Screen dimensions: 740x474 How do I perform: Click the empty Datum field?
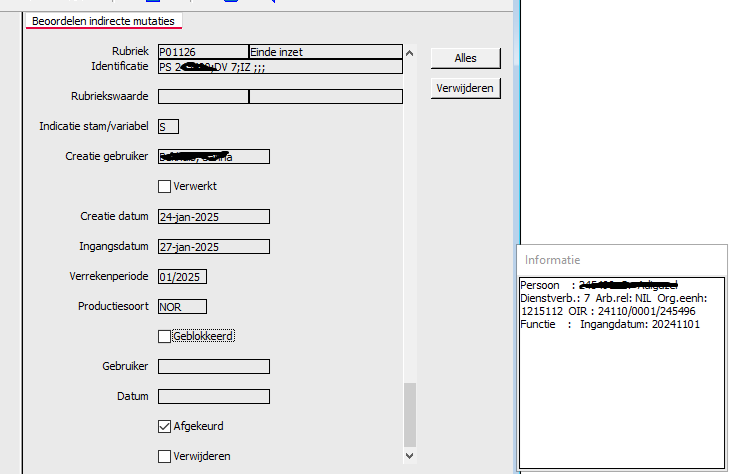pos(214,397)
